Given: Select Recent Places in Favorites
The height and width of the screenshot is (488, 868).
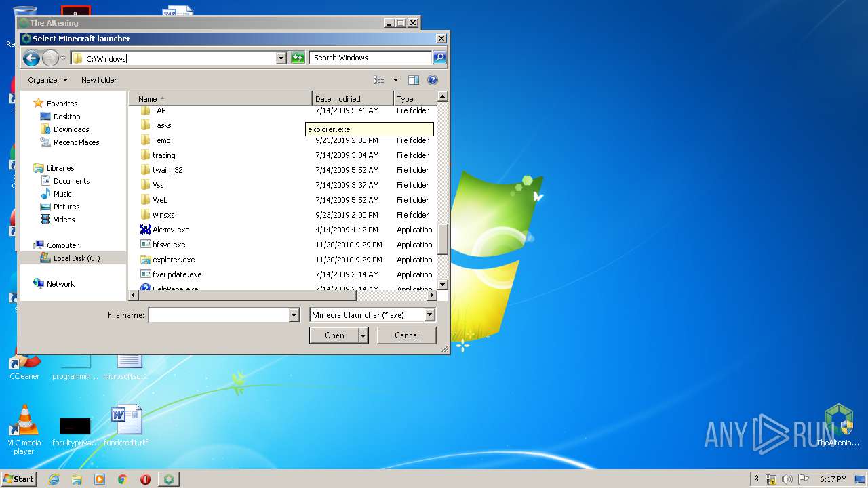Looking at the screenshot, I should coord(76,142).
